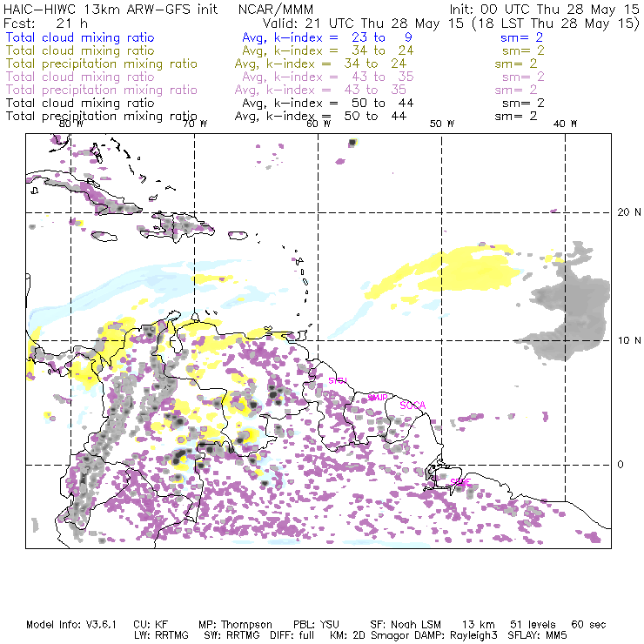The height and width of the screenshot is (644, 644).
Task: Click violet "Total cloud mixing ratio" legend label
Action: [80, 77]
